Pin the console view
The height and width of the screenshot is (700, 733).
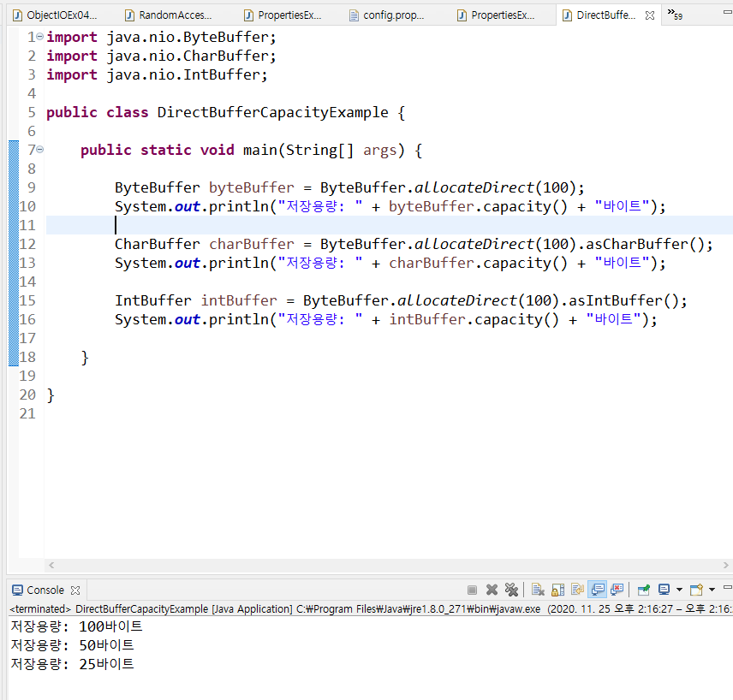(644, 590)
